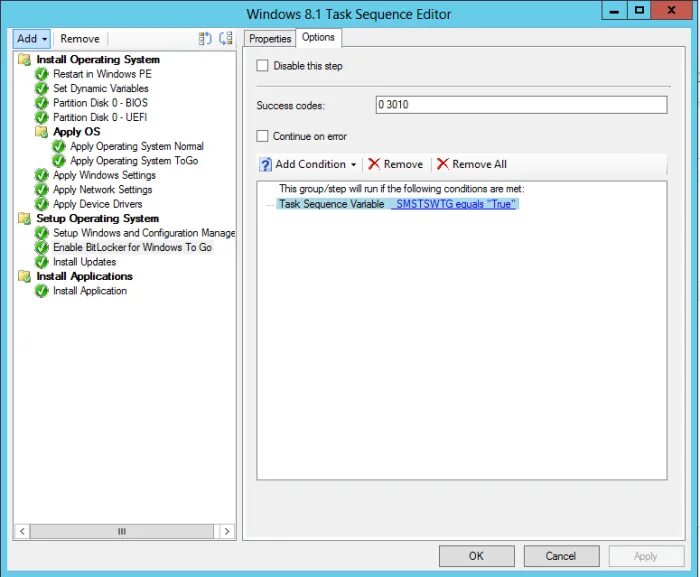Open the Add dropdown menu
Screen dimensions: 700x577
pos(32,39)
